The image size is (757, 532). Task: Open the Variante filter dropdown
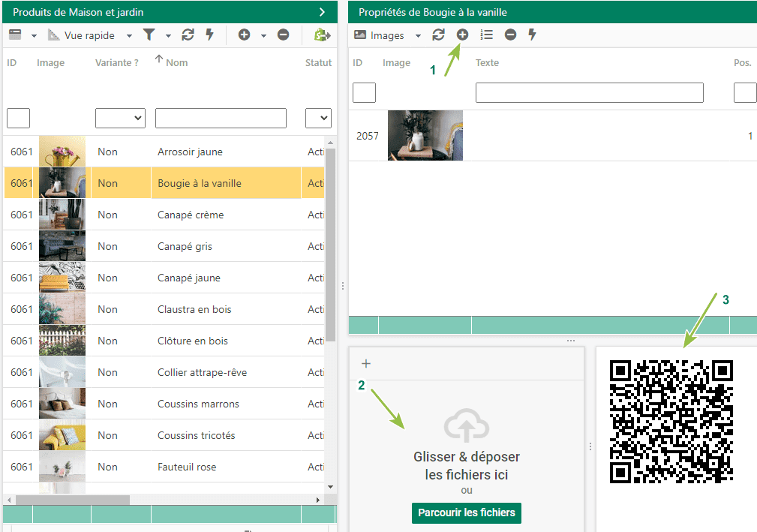click(120, 119)
